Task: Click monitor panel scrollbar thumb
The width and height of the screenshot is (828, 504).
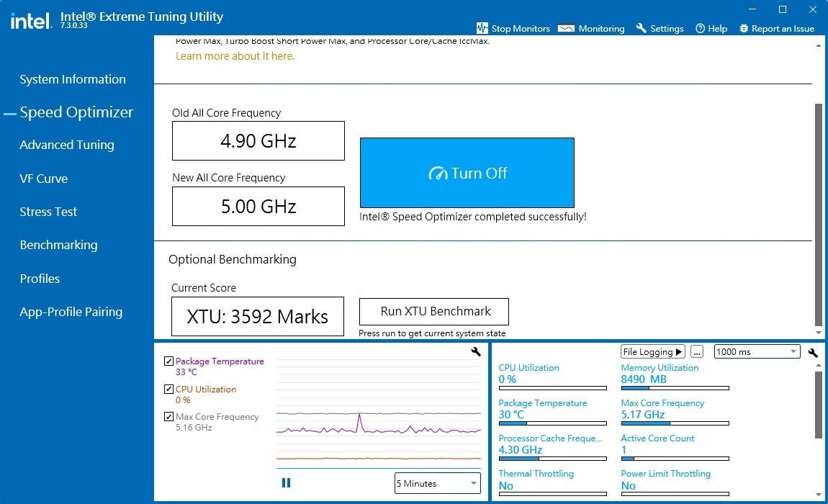Action: pyautogui.click(x=819, y=404)
